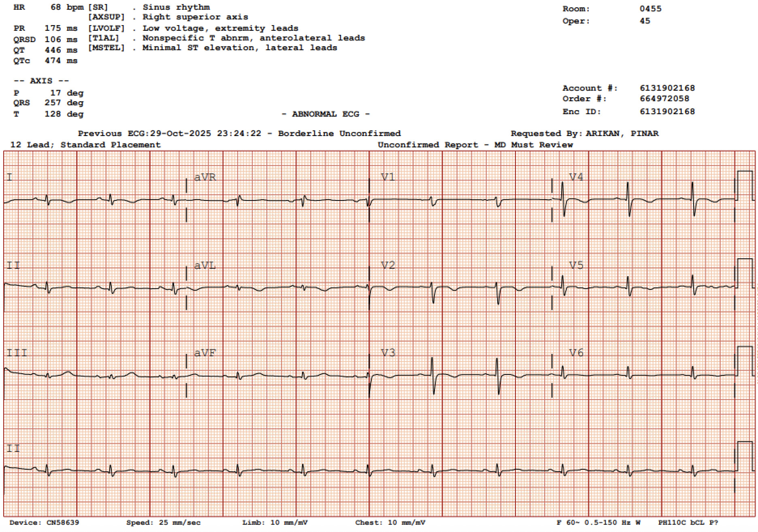Click the [LVOLF] statement code
758x532 pixels.
click(x=106, y=28)
